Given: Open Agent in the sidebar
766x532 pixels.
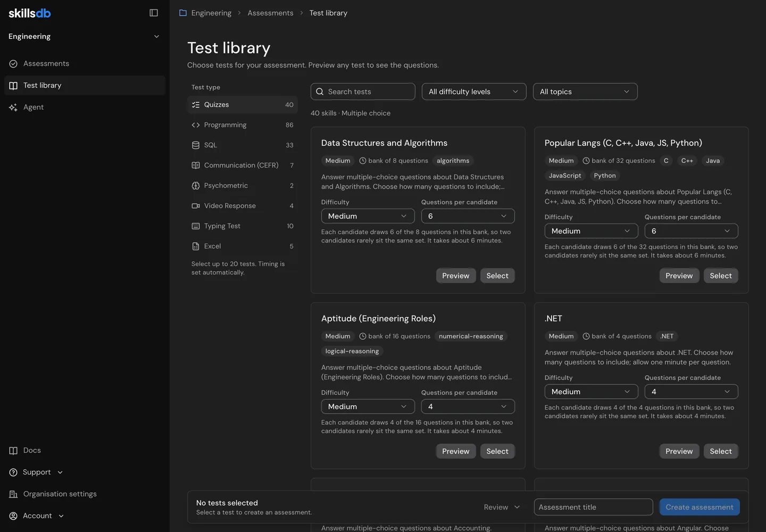Looking at the screenshot, I should click(85, 107).
